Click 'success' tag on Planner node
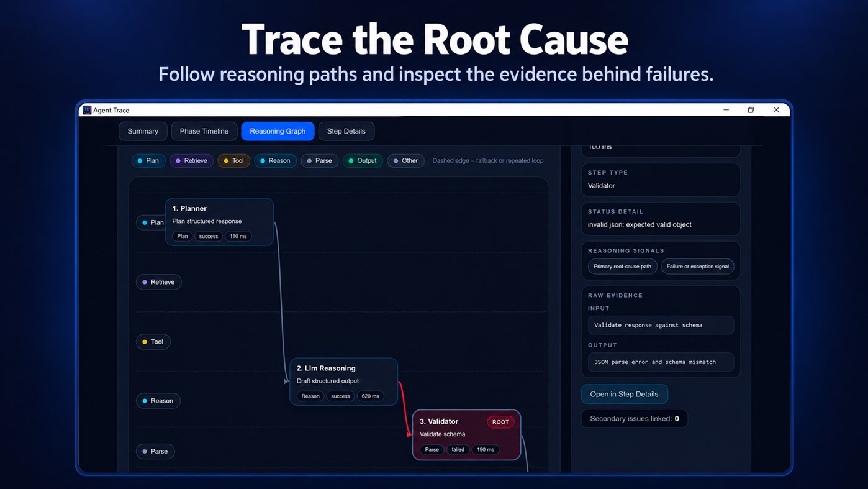 (209, 236)
